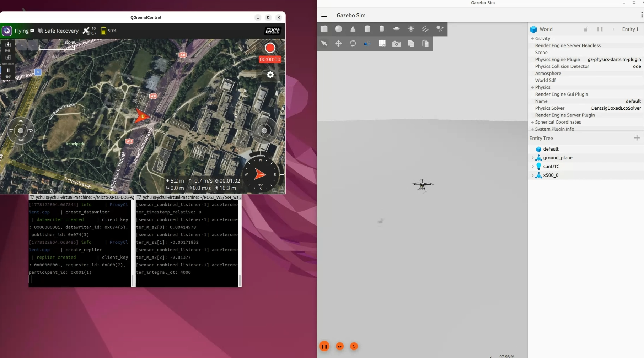This screenshot has width=644, height=358.
Task: Open the grid config tool
Action: [x=382, y=43]
